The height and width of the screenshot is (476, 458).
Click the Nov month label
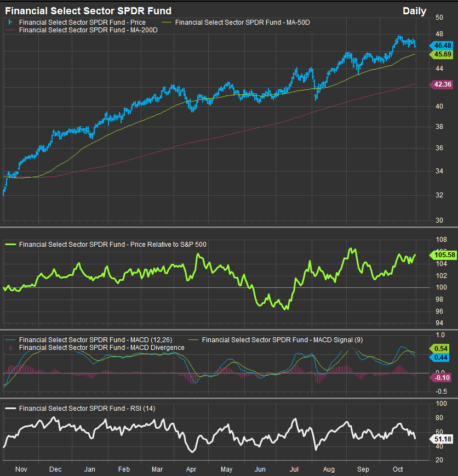21,469
